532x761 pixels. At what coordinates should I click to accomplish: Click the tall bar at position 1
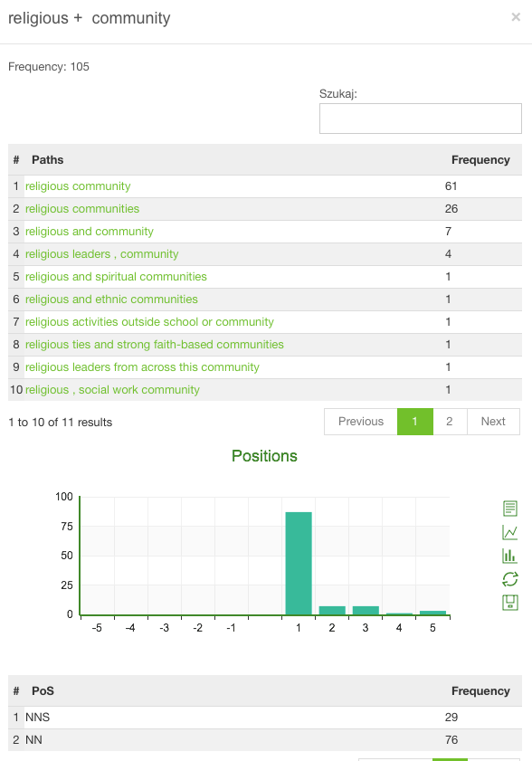[x=299, y=564]
